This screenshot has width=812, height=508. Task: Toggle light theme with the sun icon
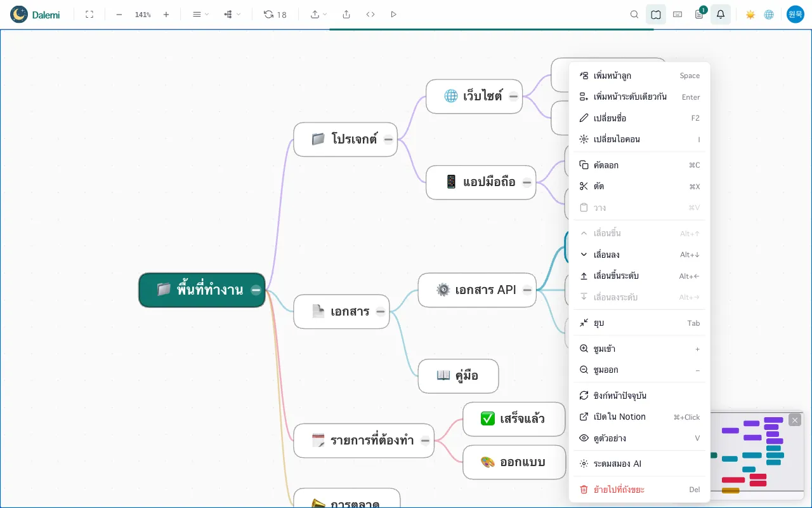[x=750, y=14]
